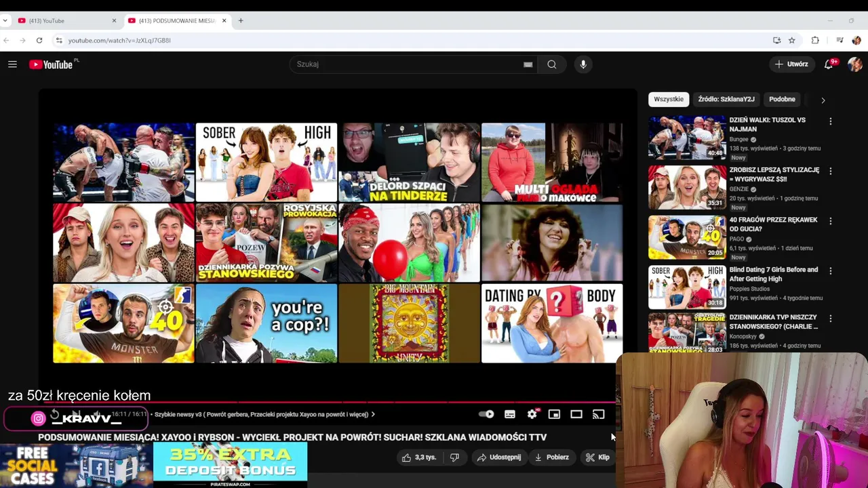
Task: Install app icon in address bar
Action: click(776, 41)
